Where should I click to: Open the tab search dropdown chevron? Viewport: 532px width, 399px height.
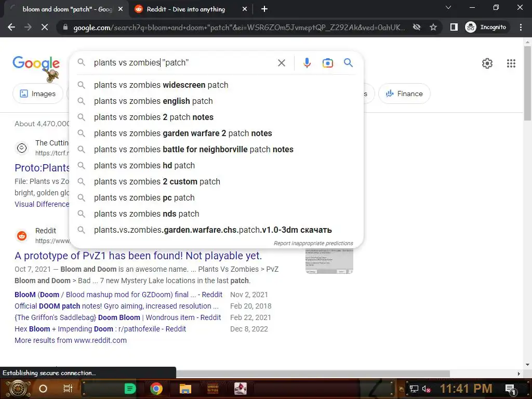[448, 7]
